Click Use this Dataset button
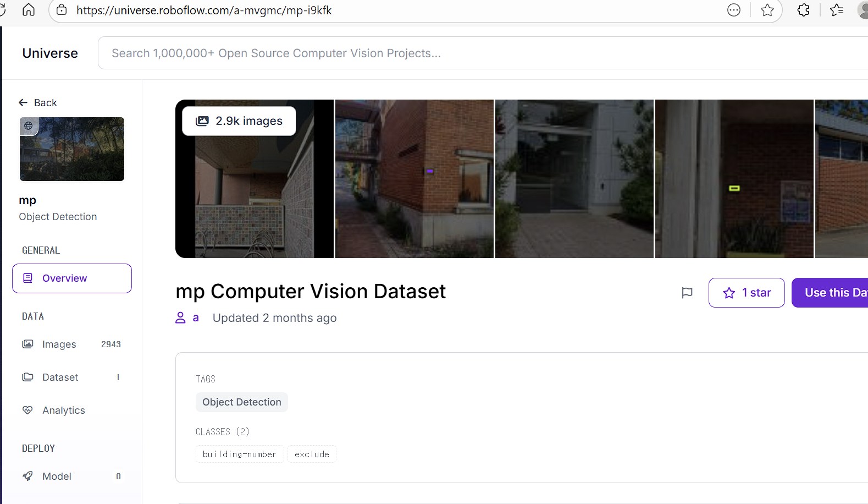 tap(831, 293)
